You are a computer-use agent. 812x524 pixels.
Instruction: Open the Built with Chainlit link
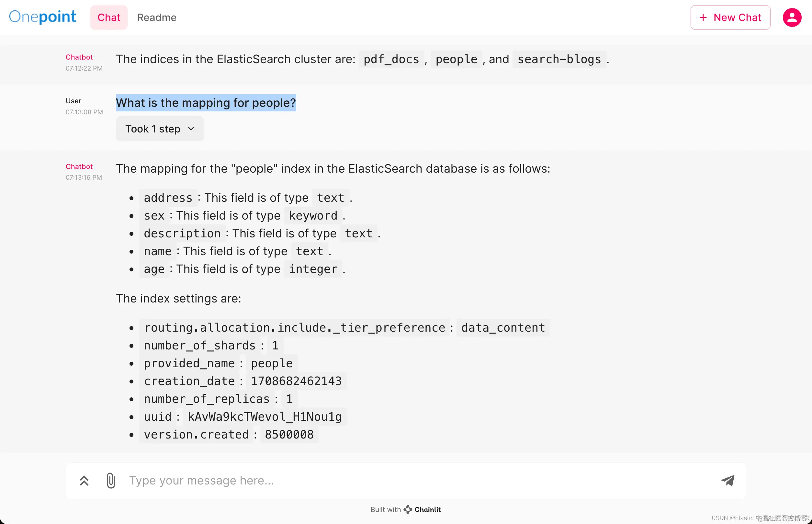coord(405,509)
